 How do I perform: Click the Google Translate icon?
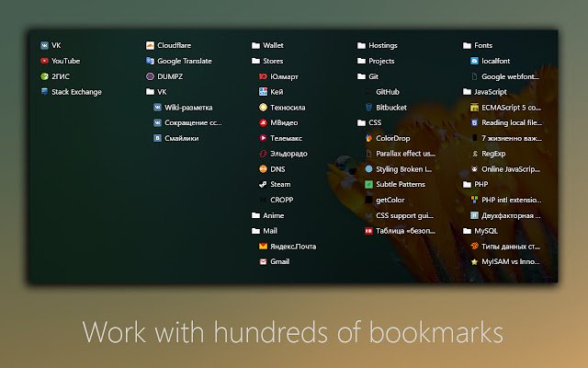pyautogui.click(x=150, y=61)
